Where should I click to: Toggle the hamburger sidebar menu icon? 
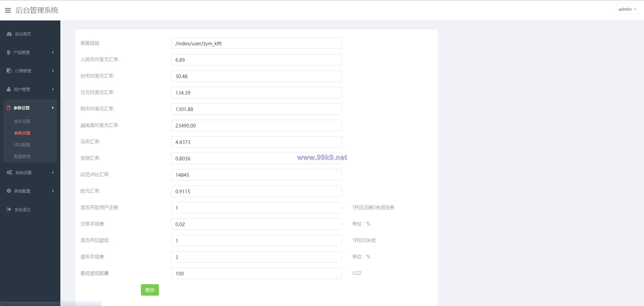(x=8, y=10)
